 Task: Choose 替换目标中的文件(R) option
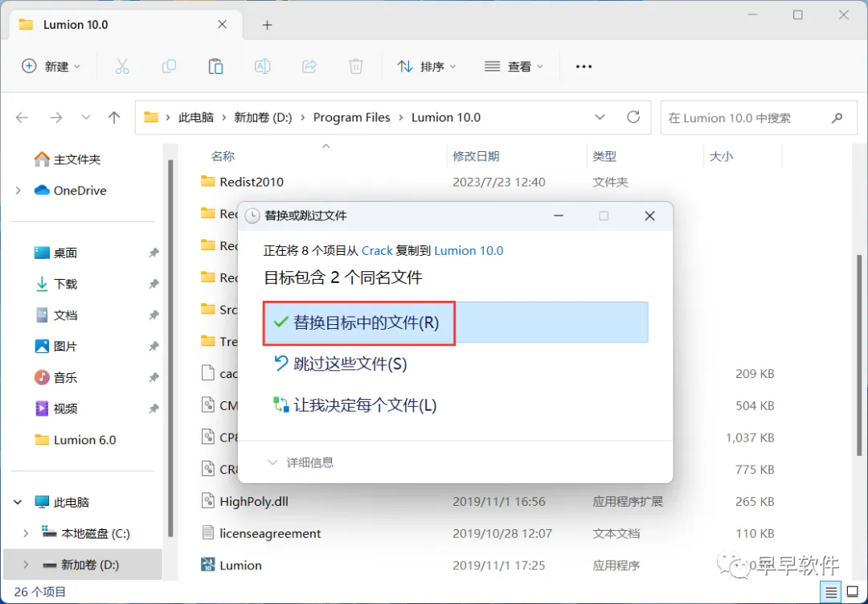pyautogui.click(x=456, y=323)
